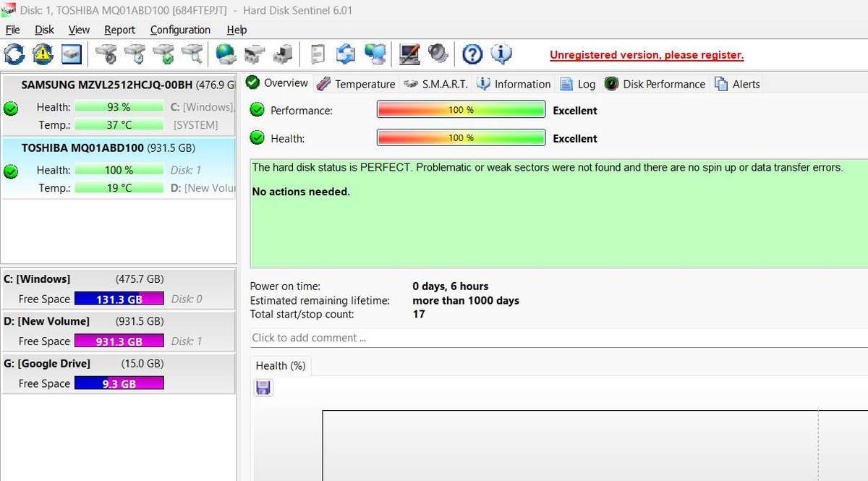Image resolution: width=868 pixels, height=481 pixels.
Task: Switch to the Information tab
Action: coord(514,84)
